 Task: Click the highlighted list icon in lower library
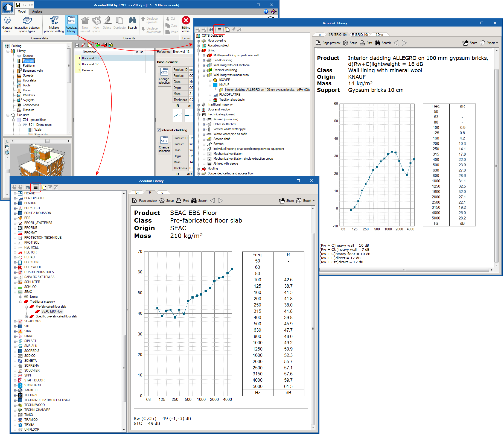coord(36,187)
